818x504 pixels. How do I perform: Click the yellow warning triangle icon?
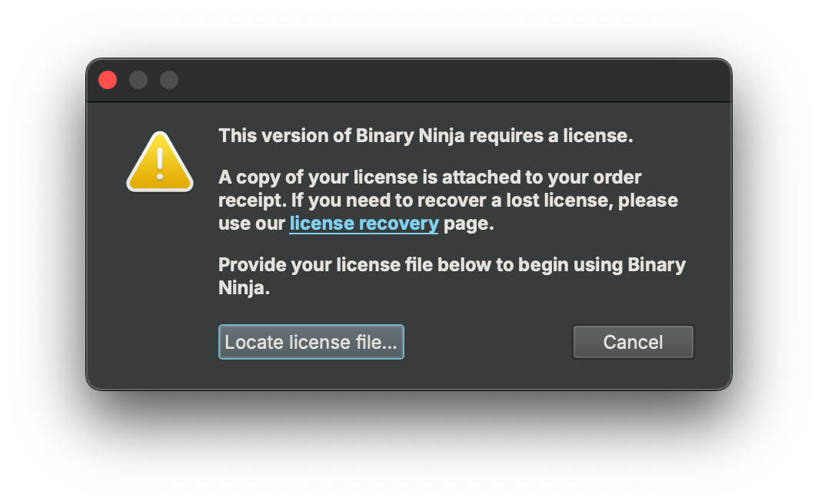pos(160,161)
